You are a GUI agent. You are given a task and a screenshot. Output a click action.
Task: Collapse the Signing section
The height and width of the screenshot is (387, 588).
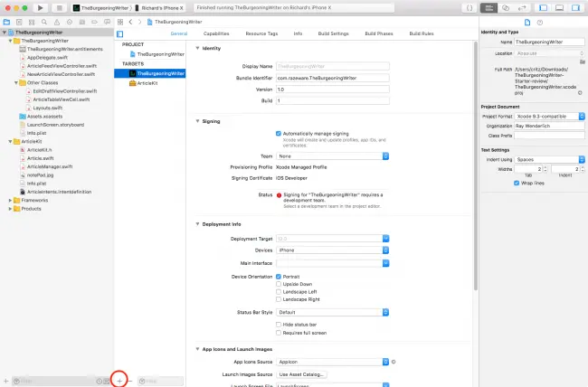(197, 121)
